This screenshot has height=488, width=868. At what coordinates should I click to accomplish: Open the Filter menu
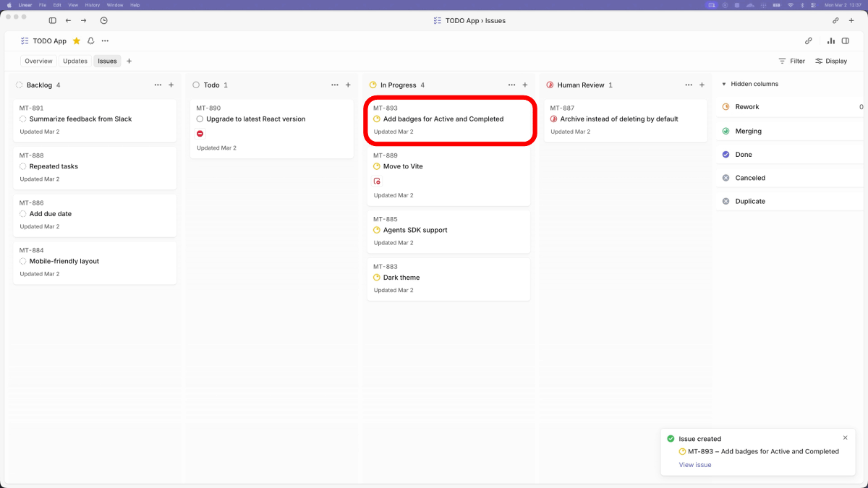coord(791,61)
